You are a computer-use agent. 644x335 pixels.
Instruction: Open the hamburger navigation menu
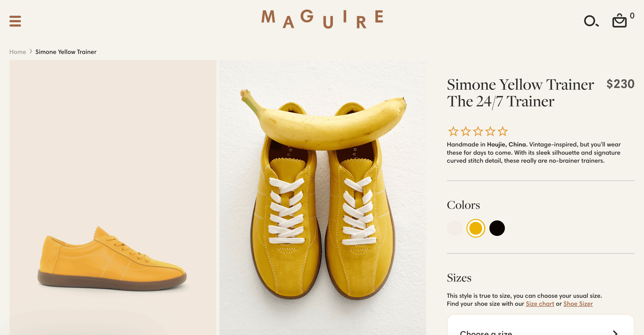pos(15,21)
